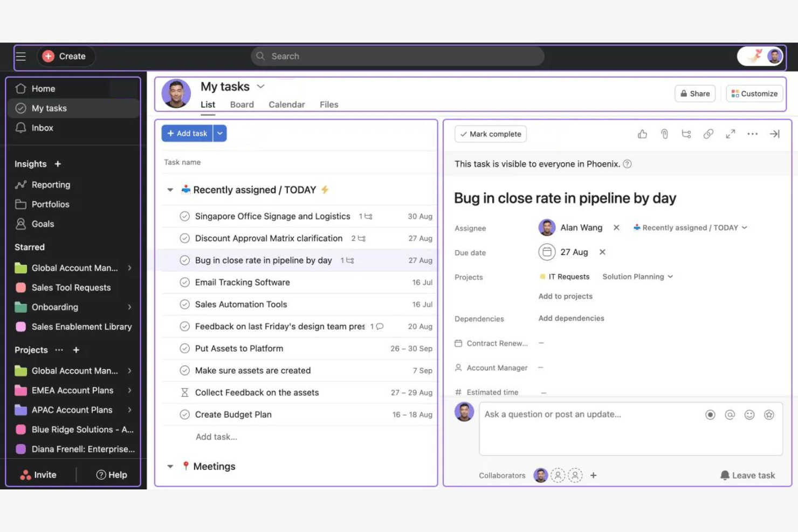Open the Inbox from the sidebar
The width and height of the screenshot is (798, 532).
click(x=42, y=128)
